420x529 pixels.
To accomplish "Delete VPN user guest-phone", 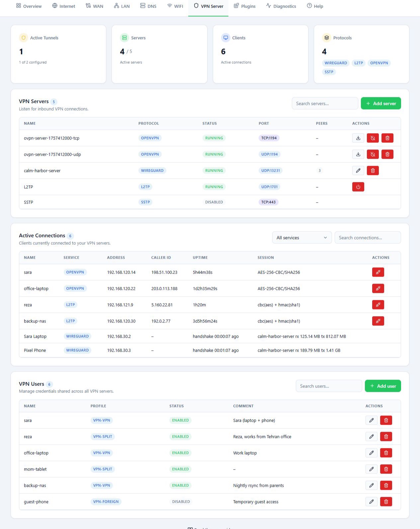I will (386, 502).
